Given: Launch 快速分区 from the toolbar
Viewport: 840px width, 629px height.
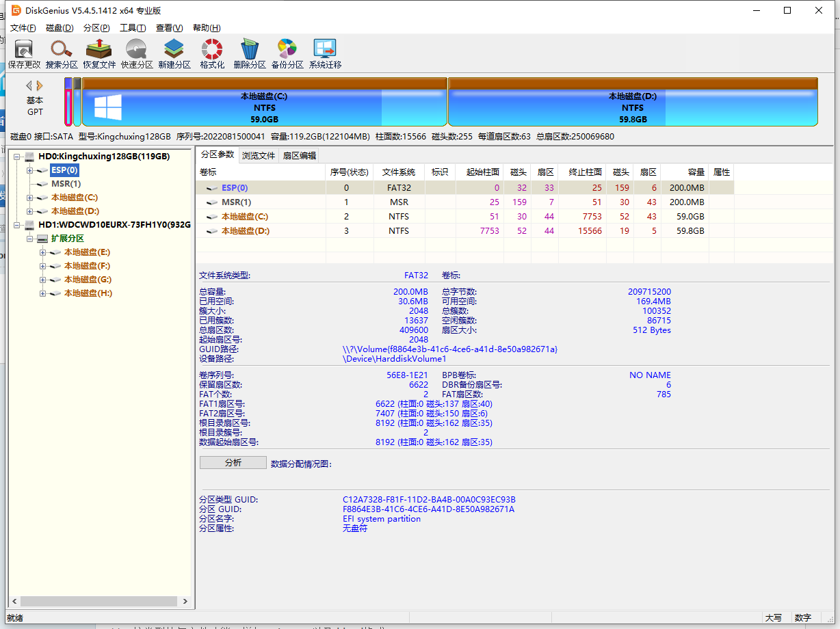Looking at the screenshot, I should 136,53.
